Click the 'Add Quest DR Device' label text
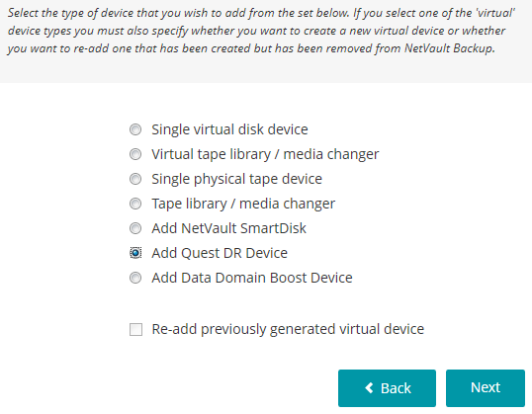Image resolution: width=532 pixels, height=414 pixels. click(220, 253)
